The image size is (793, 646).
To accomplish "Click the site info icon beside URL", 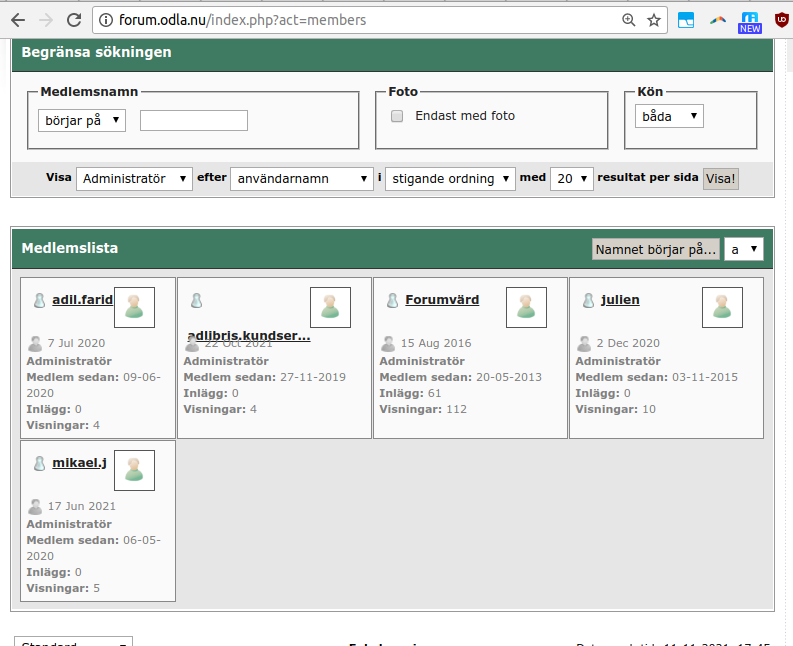I will point(106,20).
